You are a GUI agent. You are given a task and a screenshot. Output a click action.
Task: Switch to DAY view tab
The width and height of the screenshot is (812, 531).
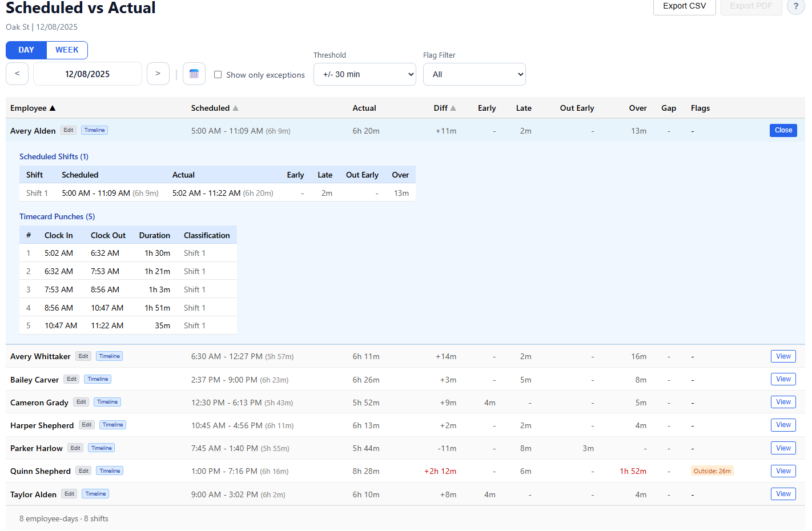[x=26, y=50]
